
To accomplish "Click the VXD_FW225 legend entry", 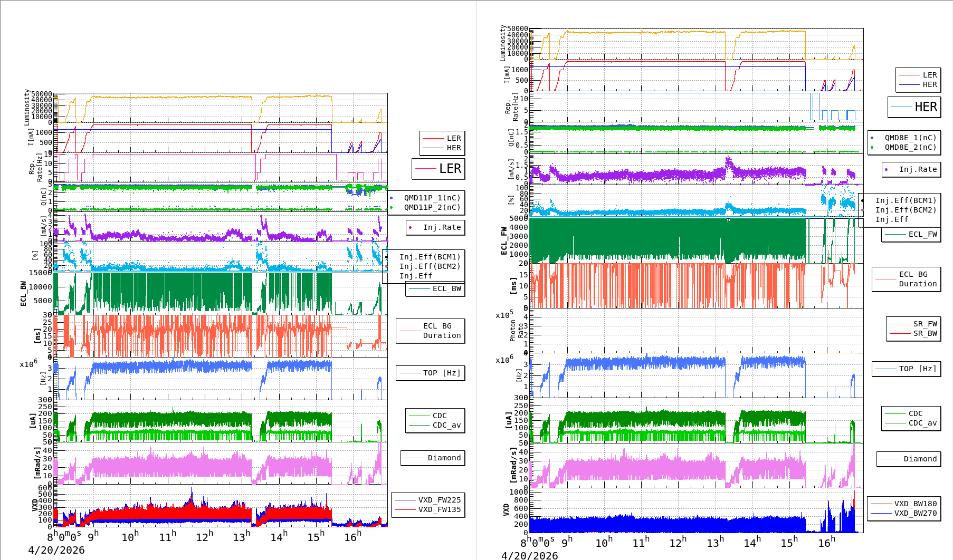I will pyautogui.click(x=428, y=500).
